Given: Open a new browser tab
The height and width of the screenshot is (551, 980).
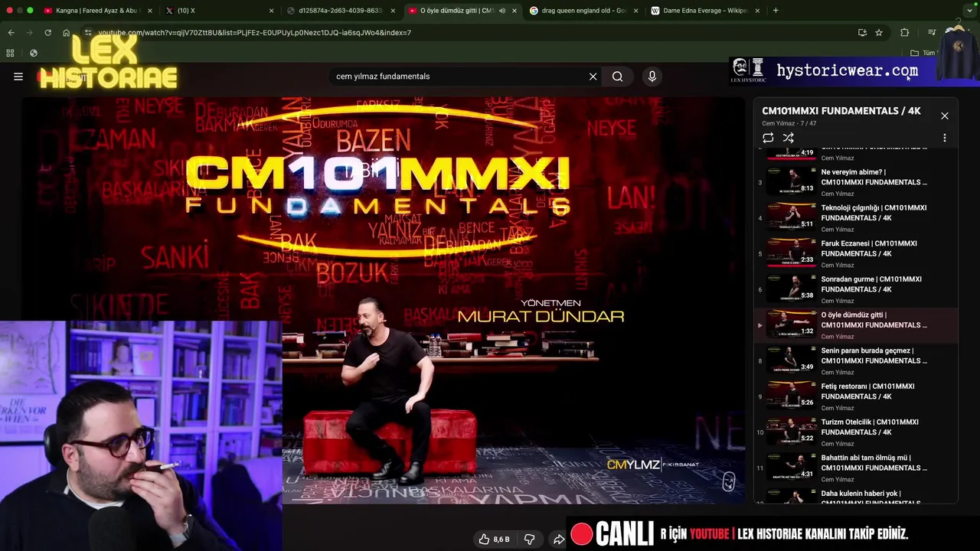Looking at the screenshot, I should coord(776,11).
